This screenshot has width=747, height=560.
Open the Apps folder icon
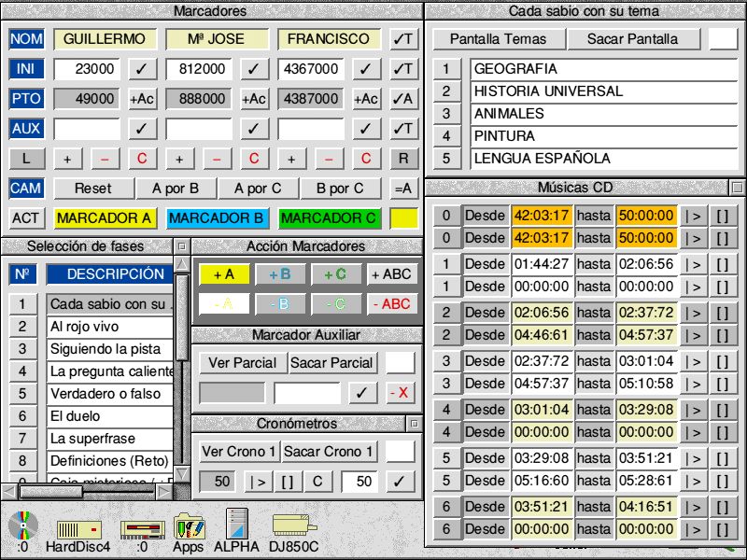pos(189,526)
